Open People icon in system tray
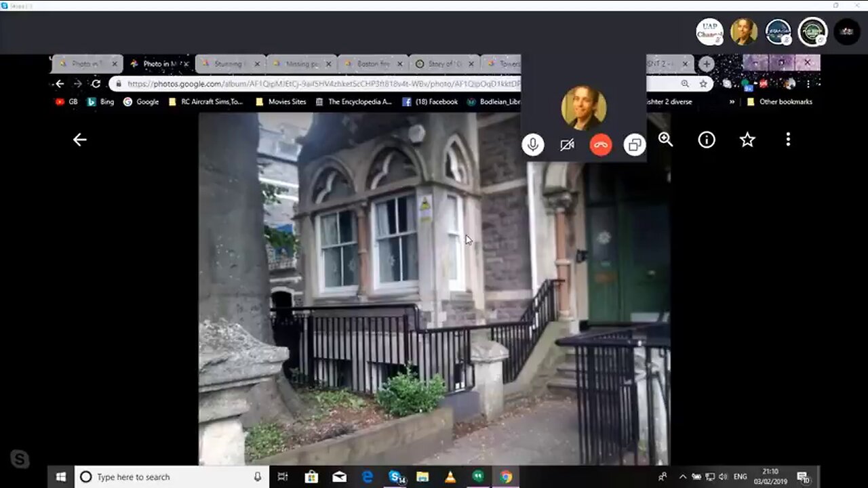Screen dimensions: 868x488 point(663,477)
